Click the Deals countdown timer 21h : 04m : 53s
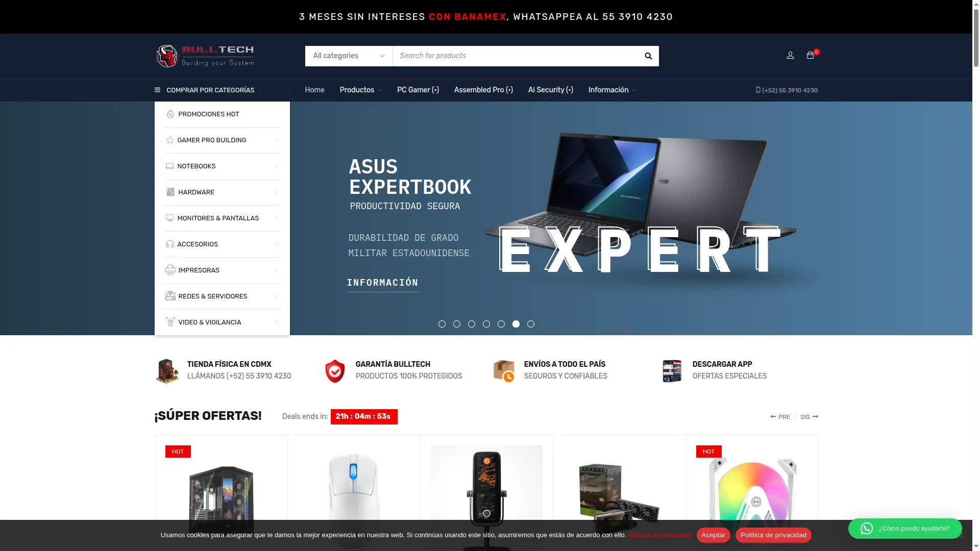The height and width of the screenshot is (551, 980). pos(363,417)
